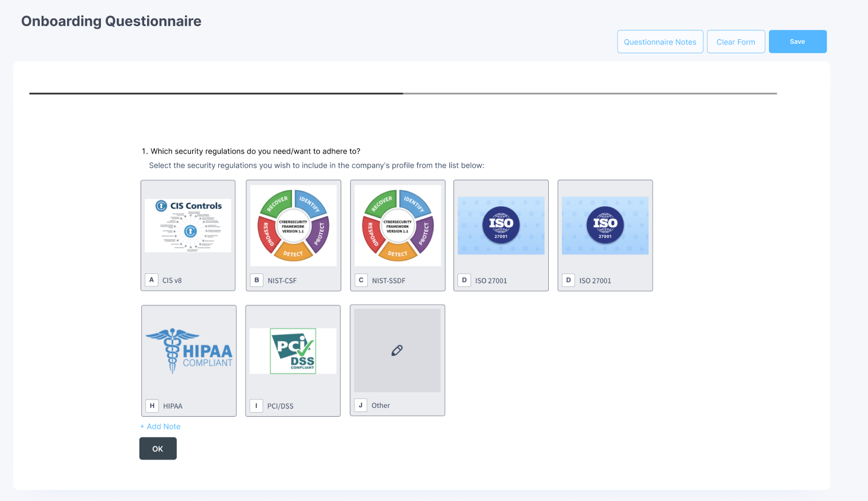
Task: Click the questionnaire progress bar
Action: [403, 93]
